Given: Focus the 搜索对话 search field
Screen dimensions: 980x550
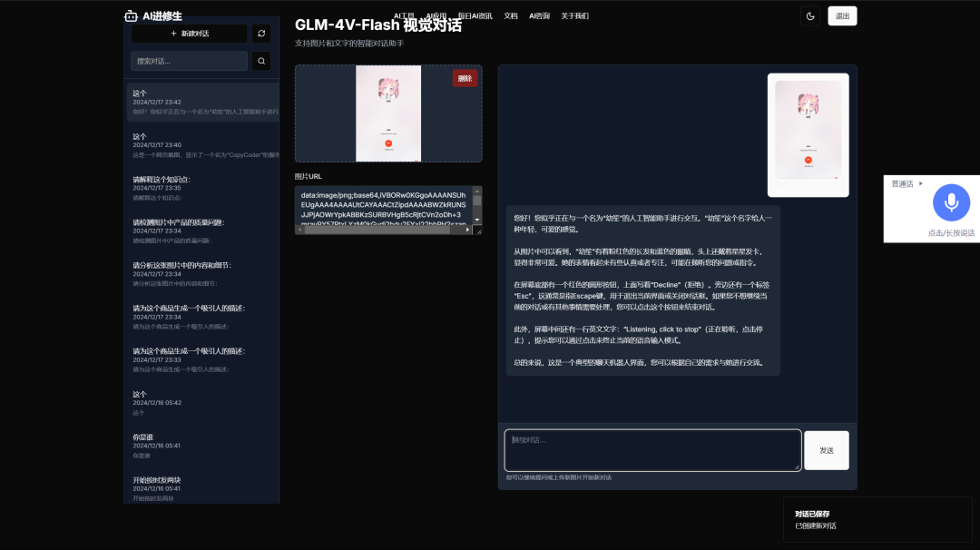Looking at the screenshot, I should [190, 61].
